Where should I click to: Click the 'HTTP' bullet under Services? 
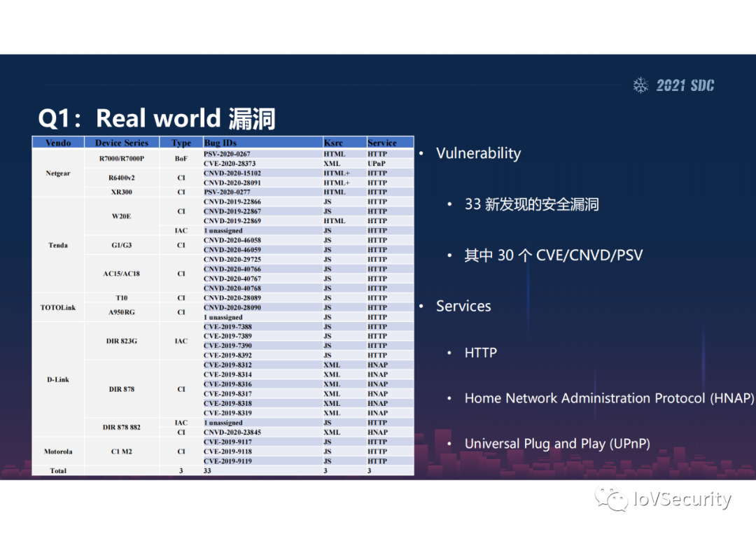pyautogui.click(x=481, y=353)
